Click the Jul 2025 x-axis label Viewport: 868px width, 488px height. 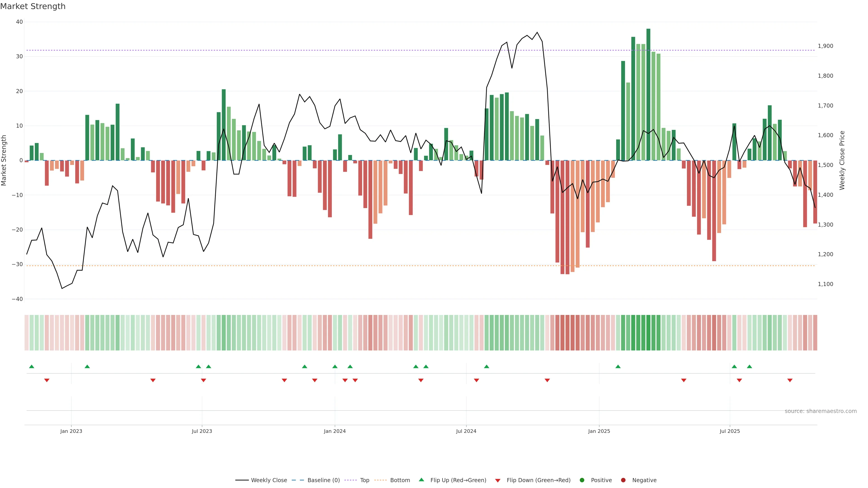coord(729,431)
